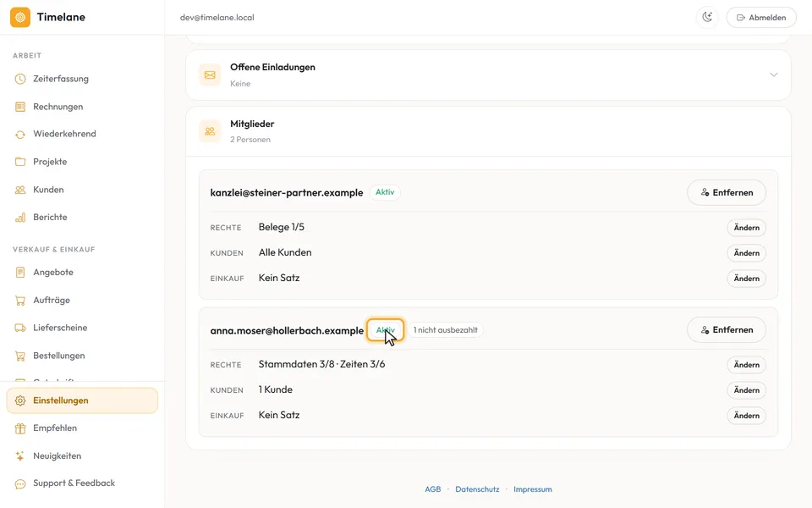Open the Datenschutz footer link
Image resolution: width=812 pixels, height=508 pixels.
point(477,489)
